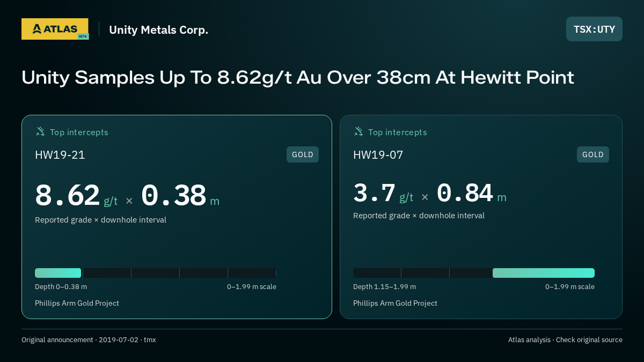Select the GOLD tag on HW19-21 card
Screen dimensions: 644x362
303,154
